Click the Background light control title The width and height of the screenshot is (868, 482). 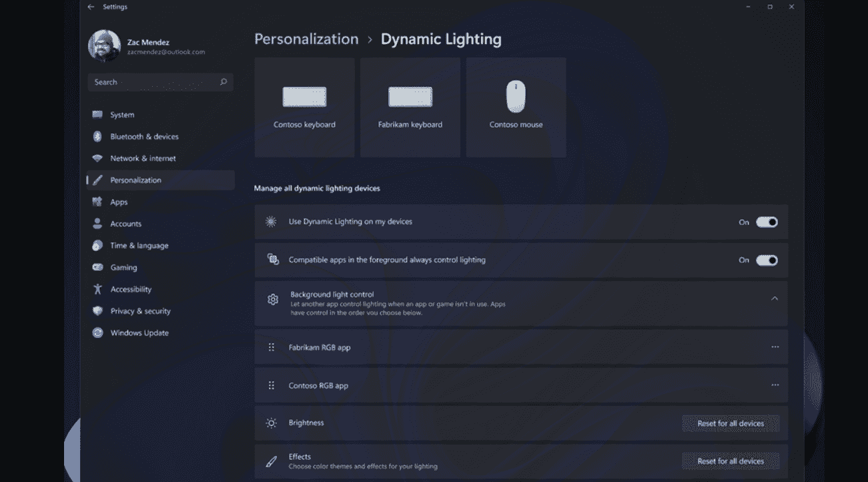tap(332, 294)
